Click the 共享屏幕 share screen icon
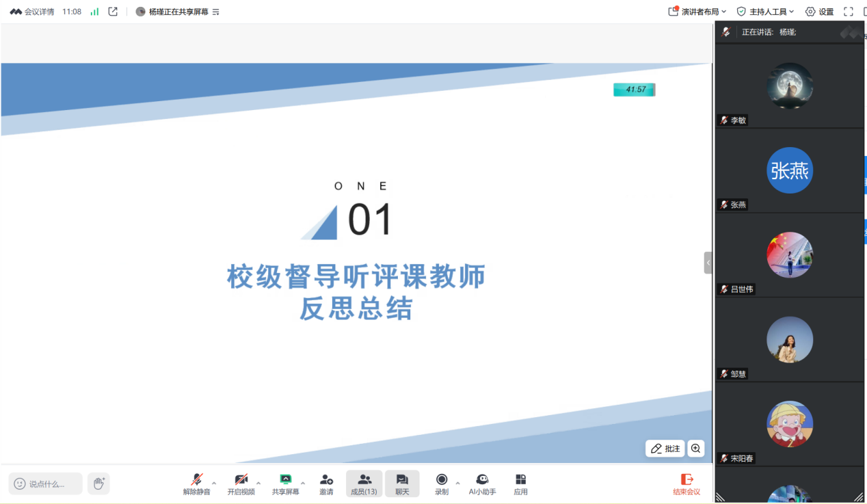Viewport: 867px width, 504px height. (x=286, y=479)
